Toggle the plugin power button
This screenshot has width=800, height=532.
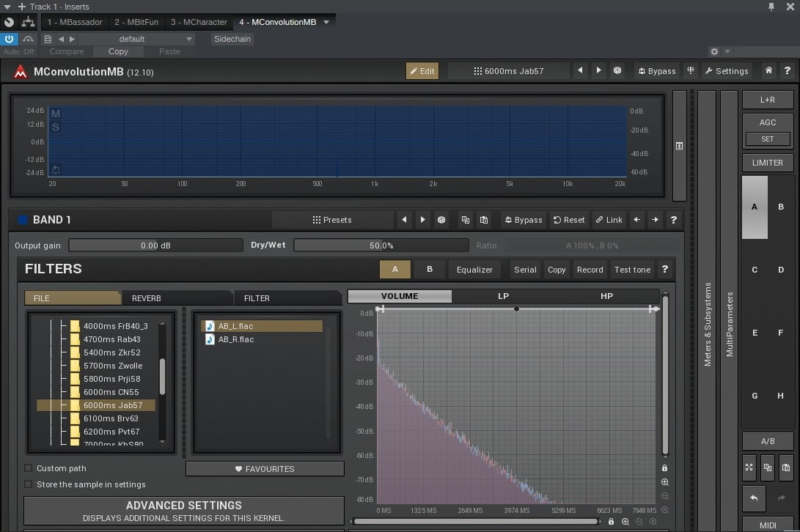click(10, 39)
